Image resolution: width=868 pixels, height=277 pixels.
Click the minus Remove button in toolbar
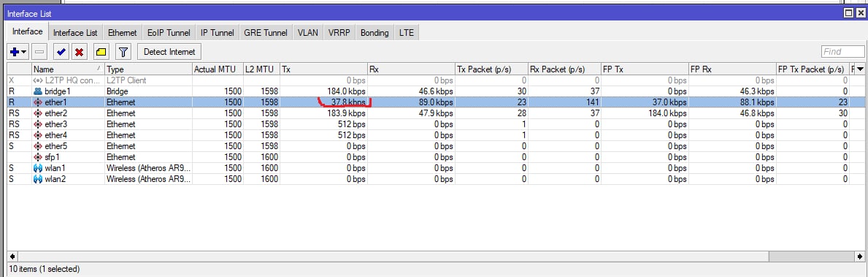coord(40,51)
